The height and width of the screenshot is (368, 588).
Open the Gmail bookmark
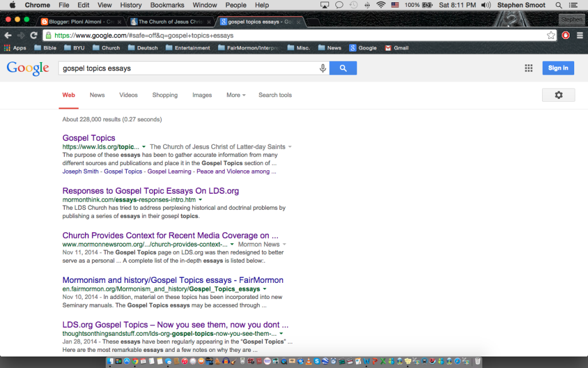(397, 48)
